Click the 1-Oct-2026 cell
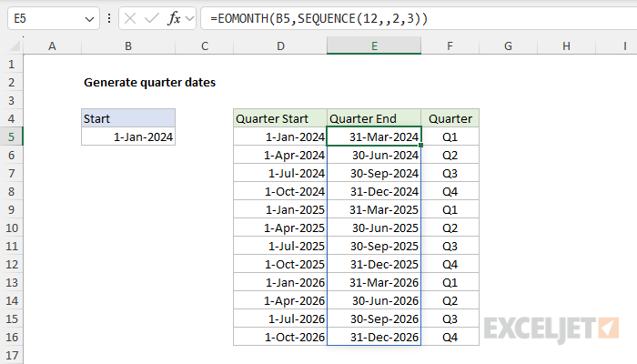Screen dimensions: 637x364 tap(280, 337)
